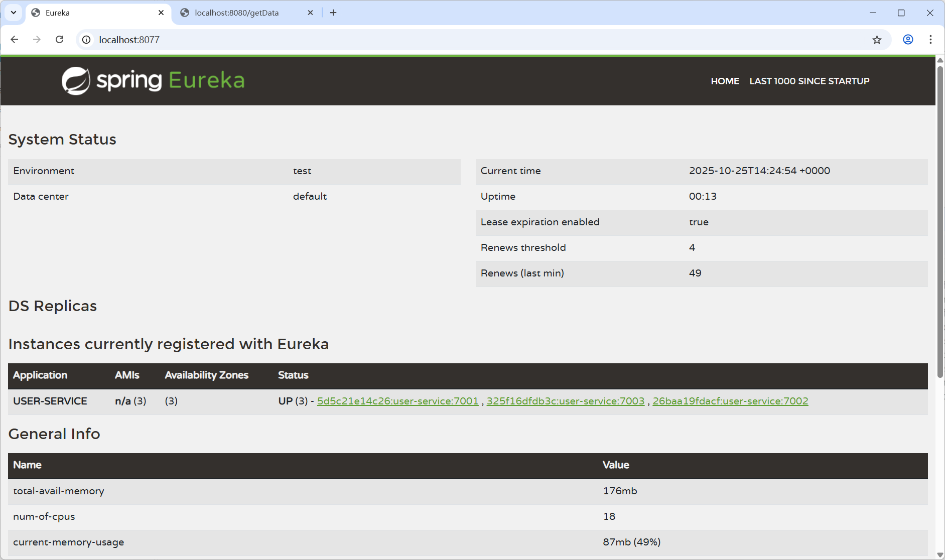Open the user-service:7001 instance link

click(x=397, y=401)
